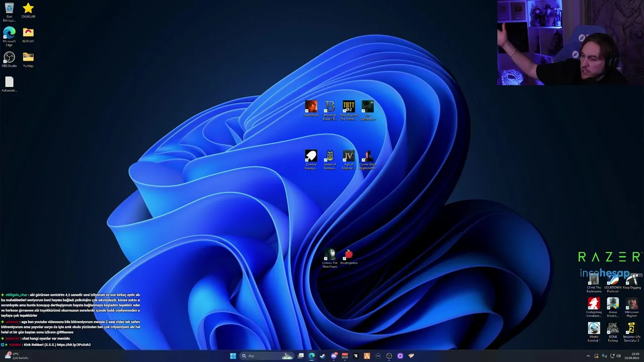
Task: Select the Streamer Life Simulator 2 shortcut
Action: 631,332
